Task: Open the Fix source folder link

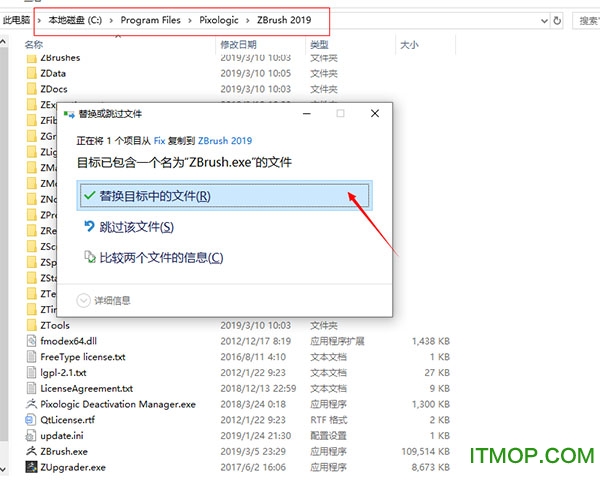Action: click(160, 141)
